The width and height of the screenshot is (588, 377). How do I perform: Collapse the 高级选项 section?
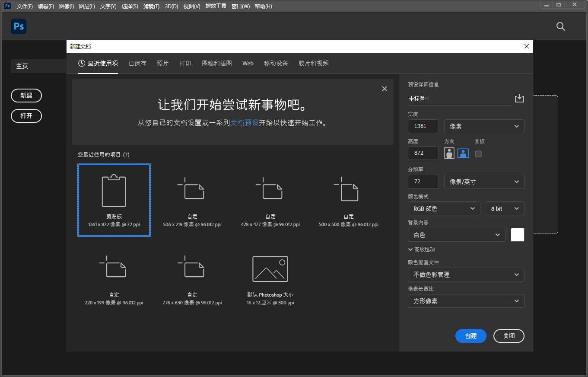[422, 249]
